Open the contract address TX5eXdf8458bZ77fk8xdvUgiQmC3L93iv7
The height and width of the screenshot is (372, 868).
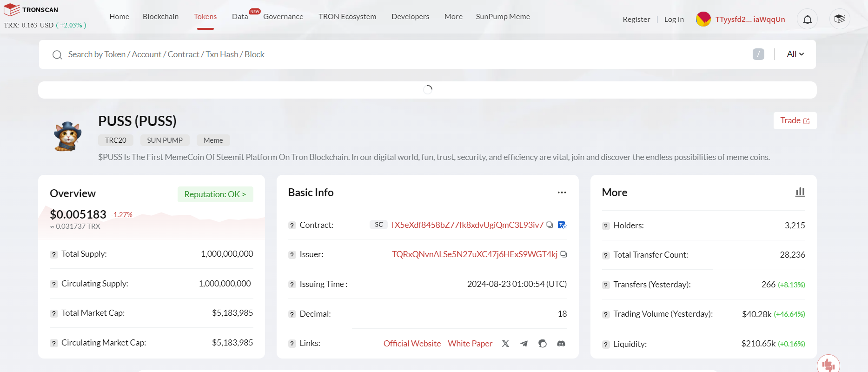tap(466, 225)
